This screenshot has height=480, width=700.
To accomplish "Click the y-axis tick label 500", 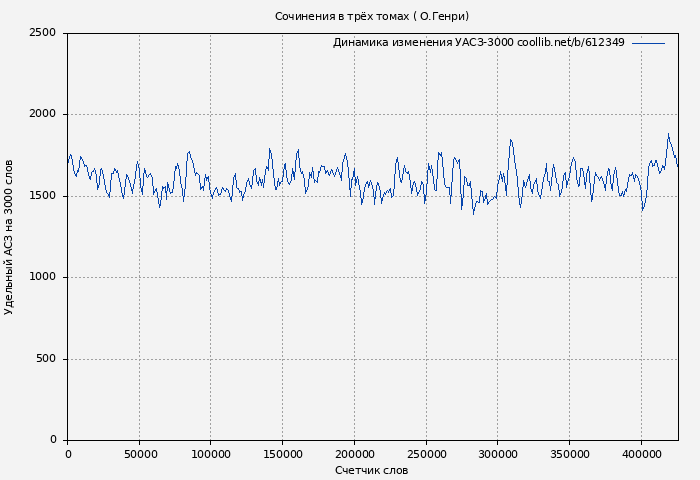I will click(x=46, y=359).
